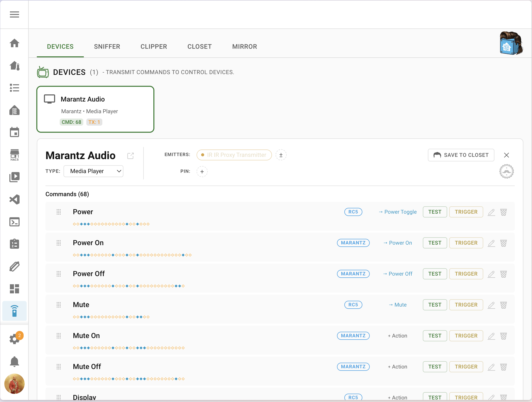Open settings gear with notification badge
Screen dimensions: 532x402
click(x=14, y=339)
